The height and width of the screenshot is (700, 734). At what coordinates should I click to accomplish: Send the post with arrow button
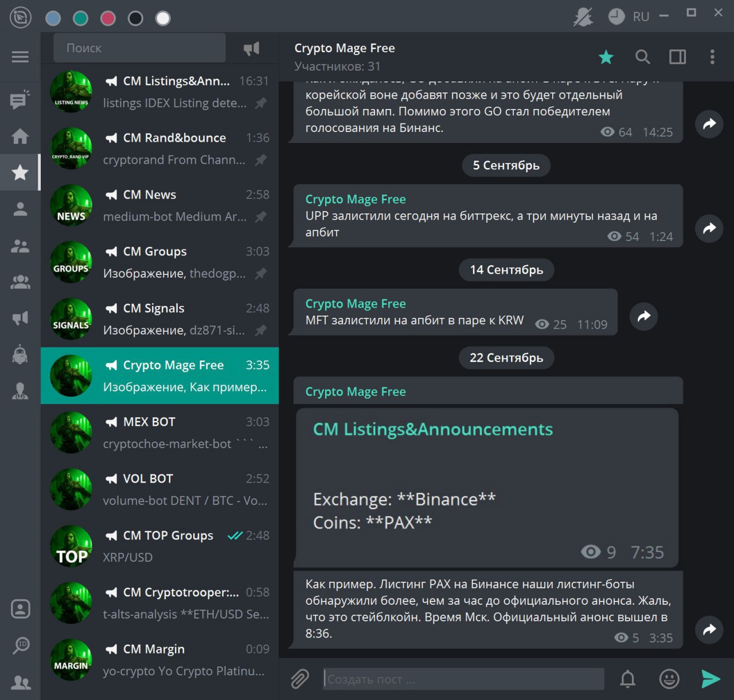coord(710,679)
